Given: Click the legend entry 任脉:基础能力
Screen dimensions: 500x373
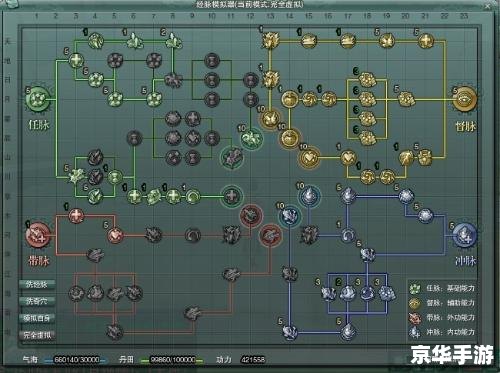Looking at the screenshot, I should tap(442, 288).
